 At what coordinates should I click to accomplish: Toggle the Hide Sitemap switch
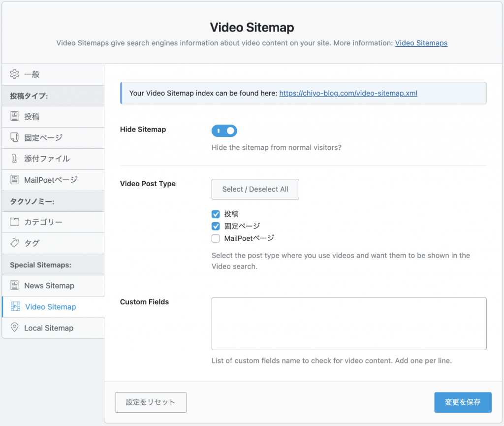tap(224, 131)
